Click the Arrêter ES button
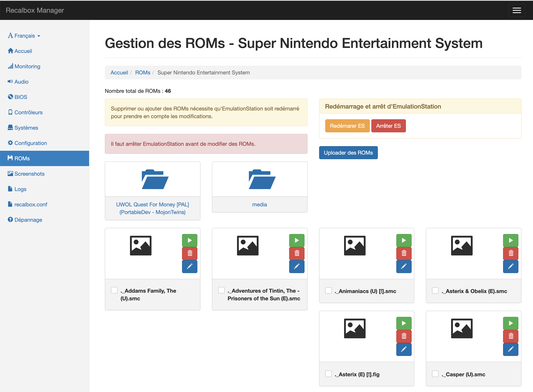 coord(388,126)
